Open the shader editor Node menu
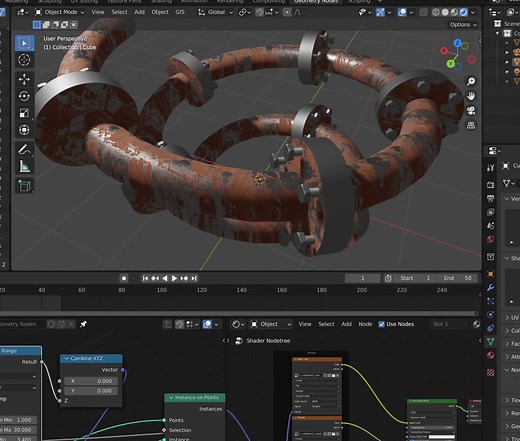 365,324
